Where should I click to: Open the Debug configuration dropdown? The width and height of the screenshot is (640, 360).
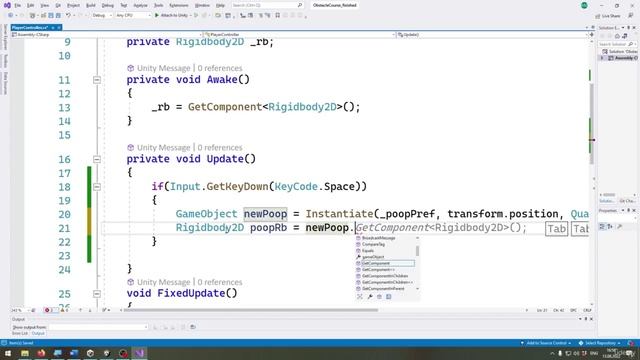point(102,15)
